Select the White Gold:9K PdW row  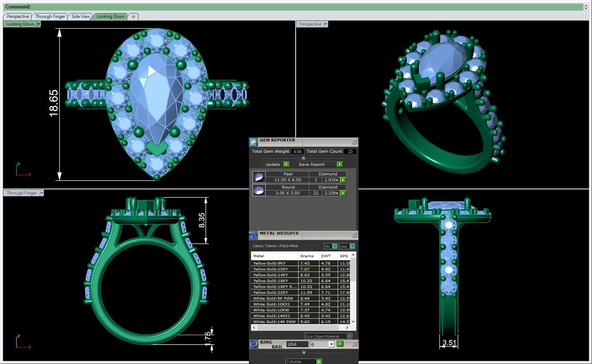pyautogui.click(x=301, y=298)
